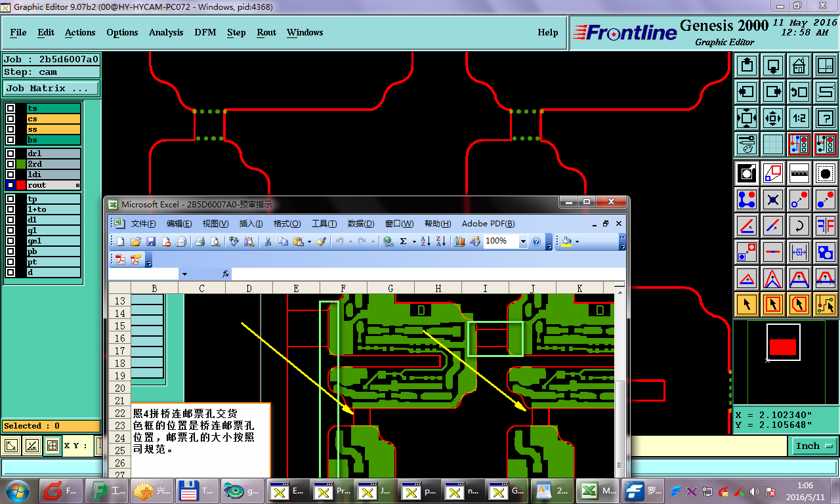Select the ruler measure tool
840x504 pixels.
pyautogui.click(x=799, y=173)
